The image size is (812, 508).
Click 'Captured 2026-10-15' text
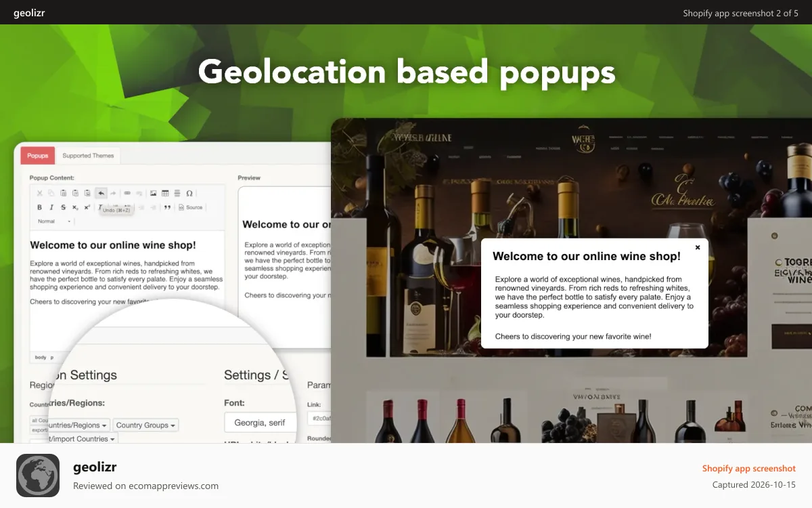click(754, 485)
